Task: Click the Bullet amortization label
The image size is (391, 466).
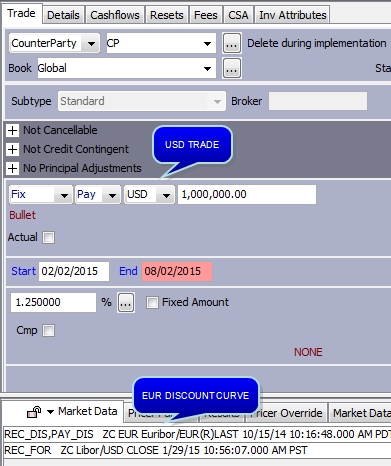Action: (22, 215)
